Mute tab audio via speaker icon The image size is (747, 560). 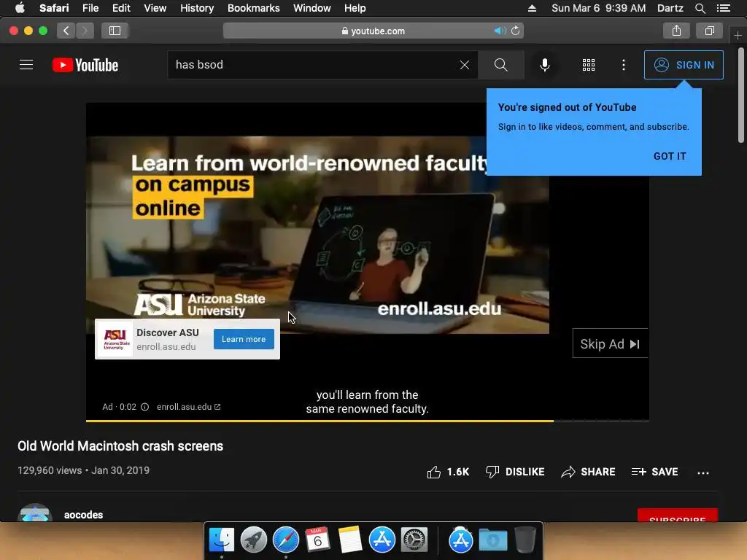[500, 31]
